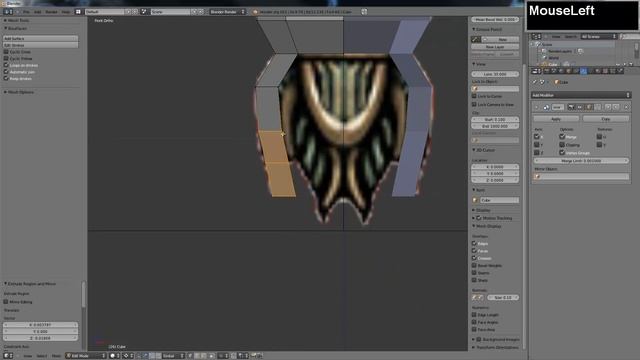This screenshot has height=360, width=640.
Task: Click the Lock to Object field
Action: pos(495,89)
